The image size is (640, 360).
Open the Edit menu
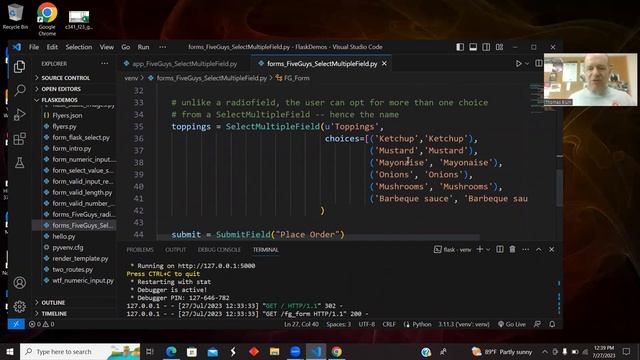coord(52,47)
